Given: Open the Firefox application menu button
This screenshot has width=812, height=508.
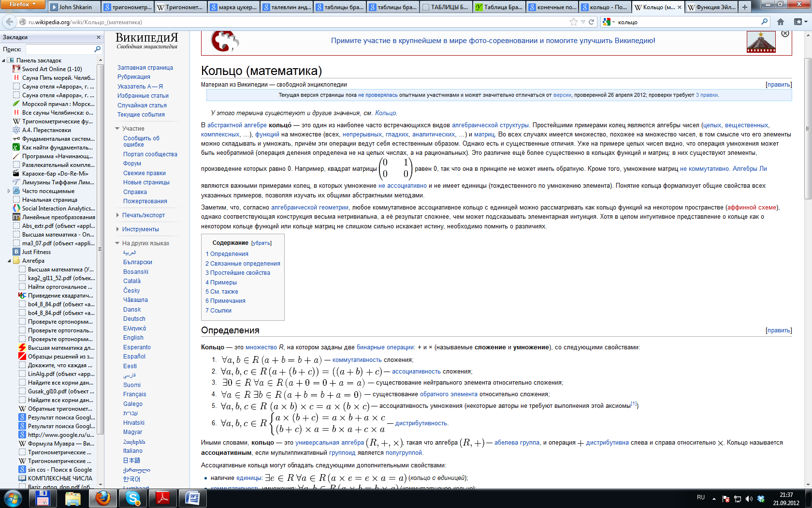Looking at the screenshot, I should tap(23, 4).
